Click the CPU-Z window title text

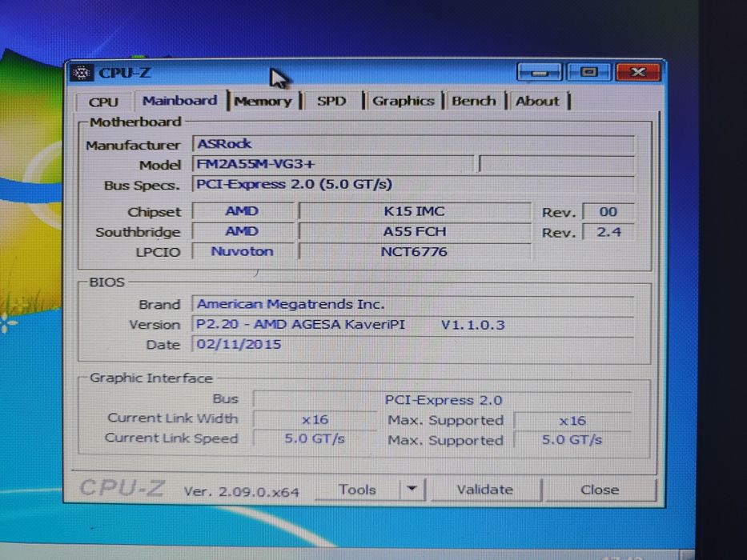(x=124, y=73)
